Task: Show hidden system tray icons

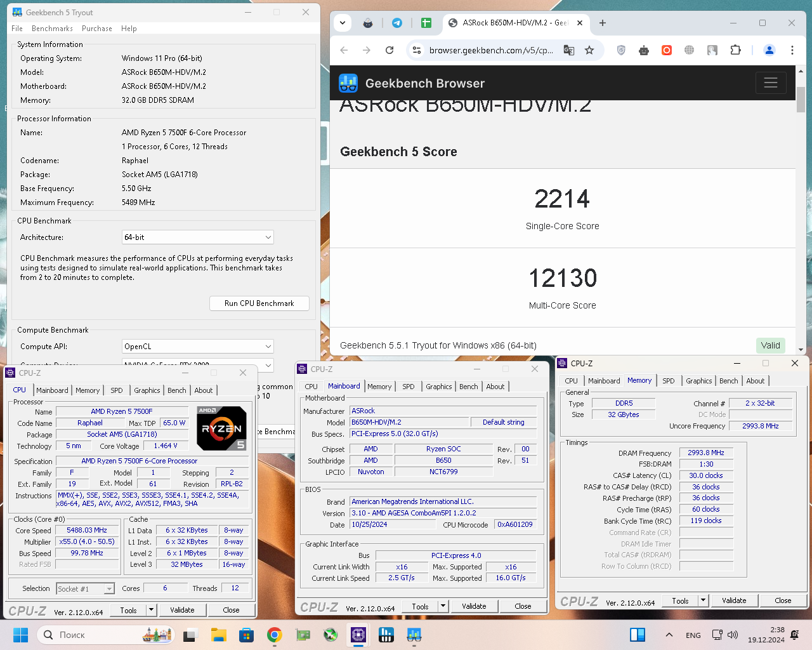Action: [669, 635]
